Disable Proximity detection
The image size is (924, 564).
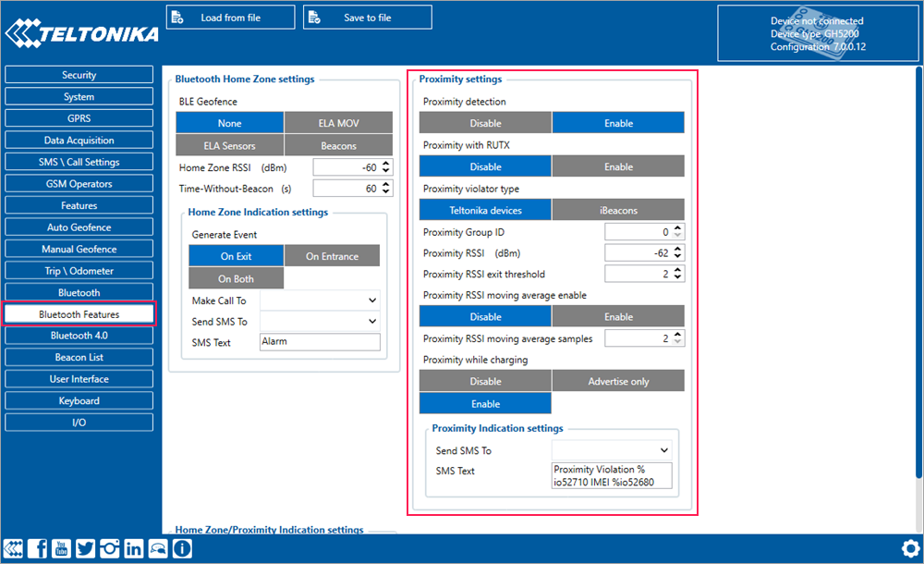coord(485,123)
